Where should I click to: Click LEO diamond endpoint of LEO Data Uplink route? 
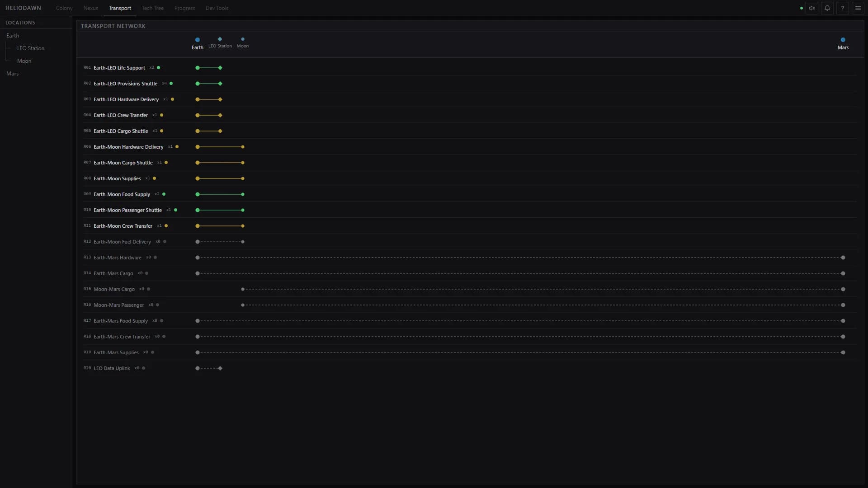pos(220,368)
